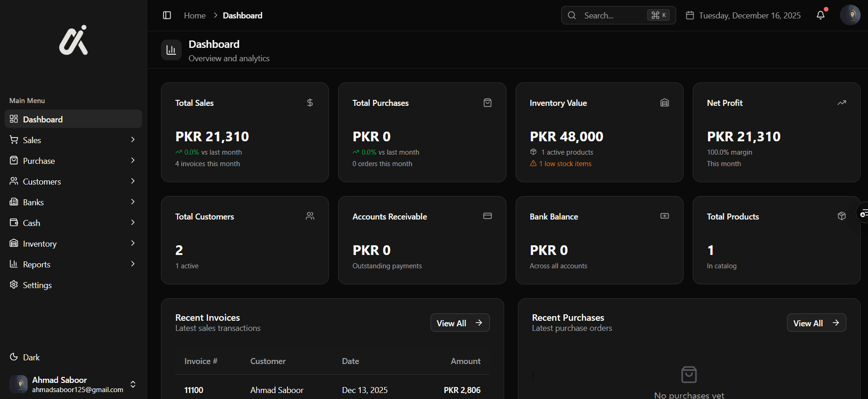The image size is (868, 399).
Task: Click the Net Profit trending arrow icon
Action: click(842, 103)
